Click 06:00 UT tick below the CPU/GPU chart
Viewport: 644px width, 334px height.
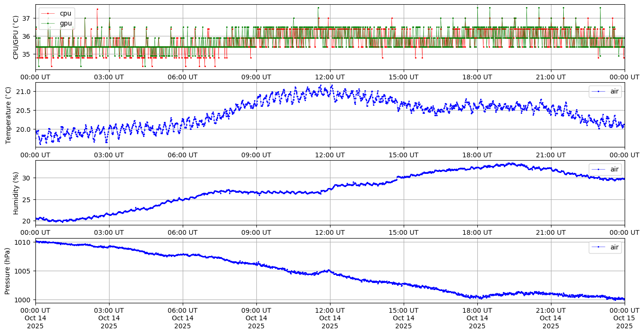(183, 77)
